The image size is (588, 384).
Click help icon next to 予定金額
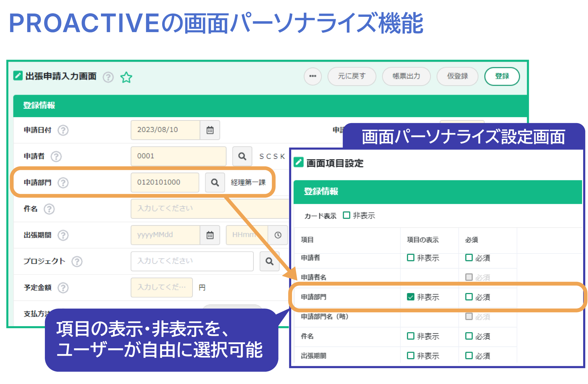[x=63, y=288]
